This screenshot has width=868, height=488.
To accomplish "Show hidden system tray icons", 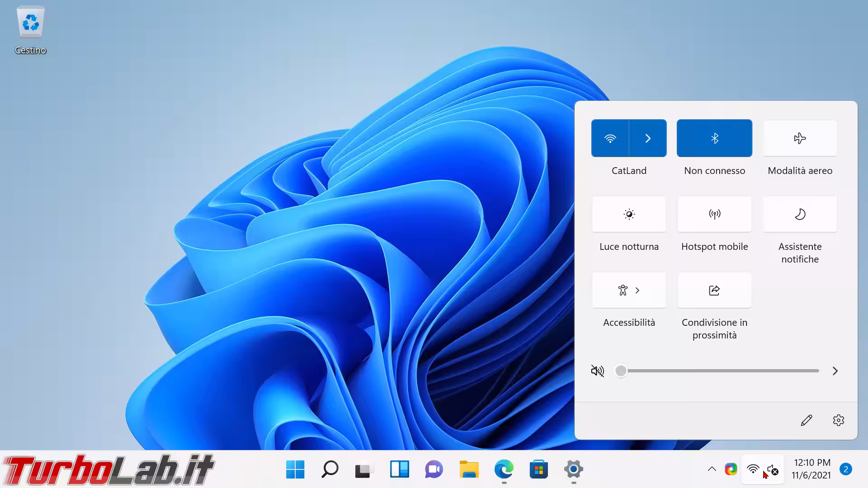I will (712, 469).
